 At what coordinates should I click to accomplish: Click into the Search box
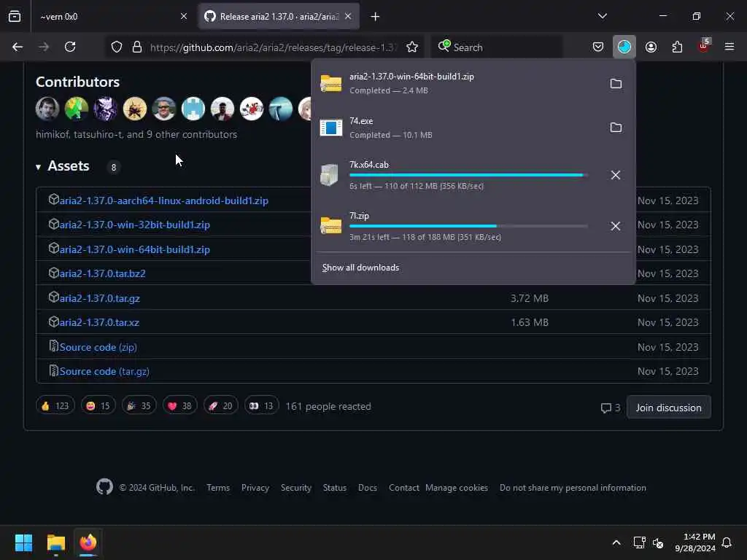(x=497, y=47)
